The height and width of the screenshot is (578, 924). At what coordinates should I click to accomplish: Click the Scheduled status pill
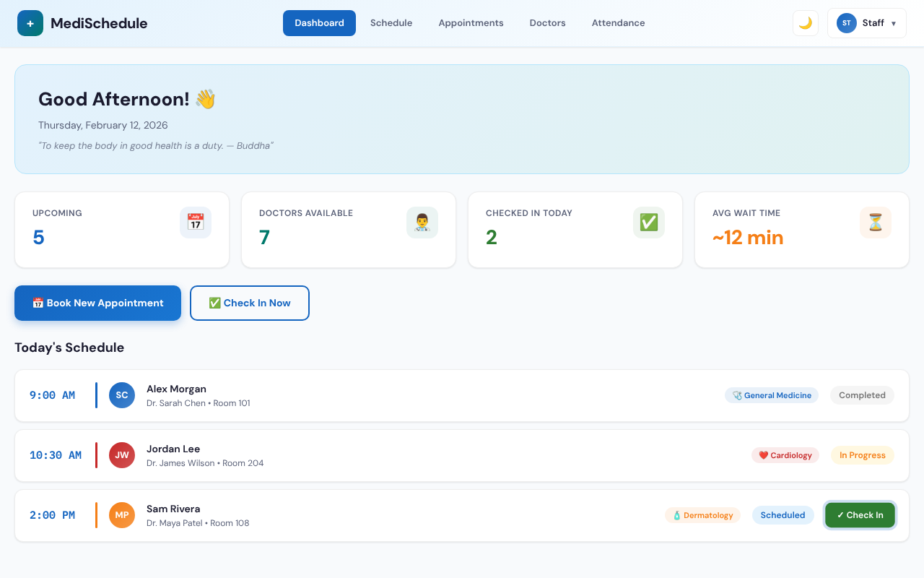click(783, 514)
